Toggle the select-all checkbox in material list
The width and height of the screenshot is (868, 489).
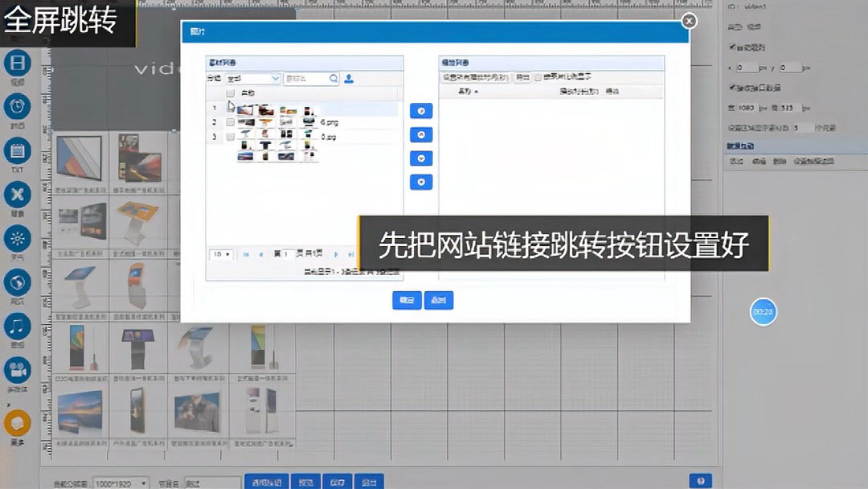231,93
